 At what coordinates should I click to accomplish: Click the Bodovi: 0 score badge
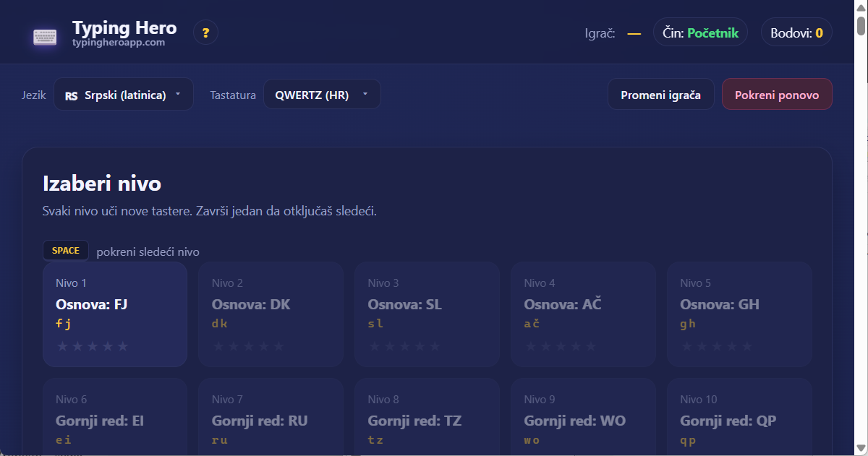(796, 33)
